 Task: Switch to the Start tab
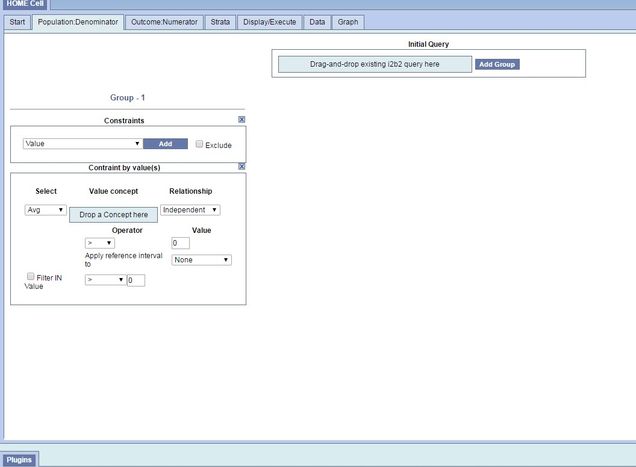[x=17, y=21]
